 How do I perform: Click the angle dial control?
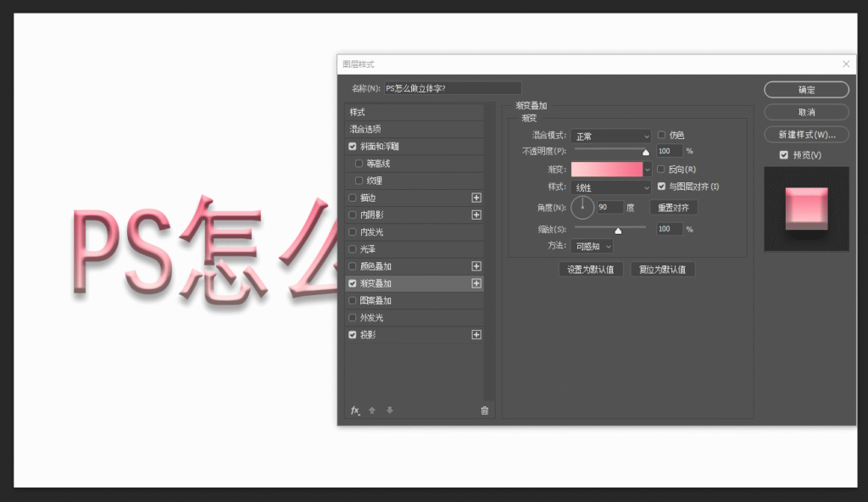point(582,207)
